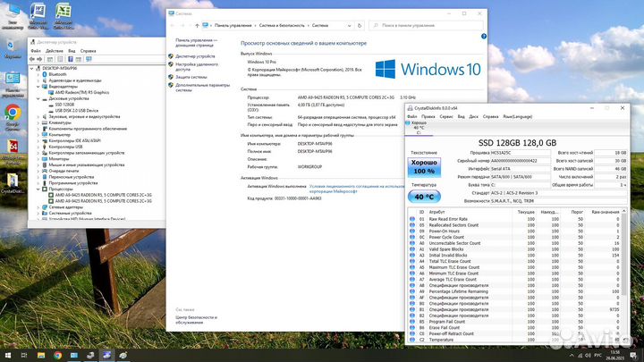Click the Windows Start button
The height and width of the screenshot is (362, 644).
tap(7, 355)
